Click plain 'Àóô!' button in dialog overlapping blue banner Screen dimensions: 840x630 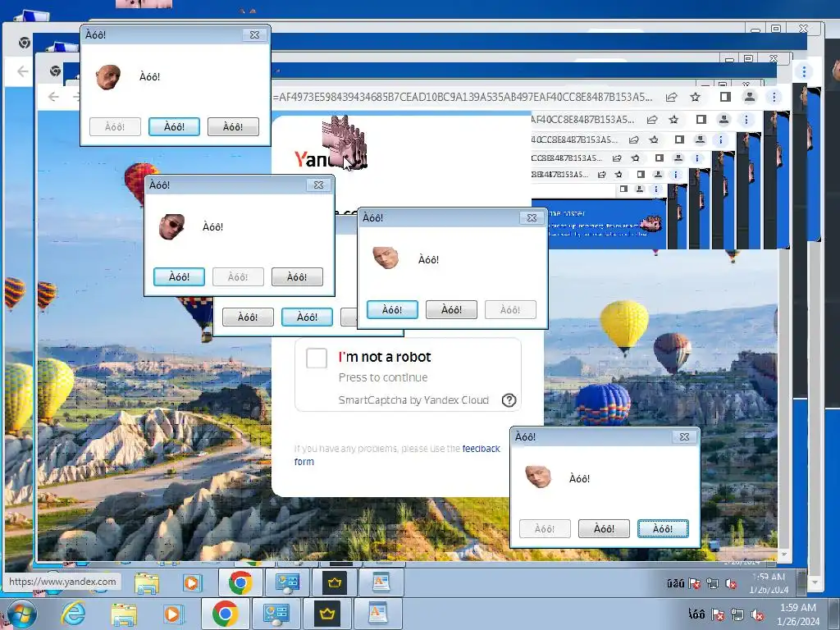point(451,309)
